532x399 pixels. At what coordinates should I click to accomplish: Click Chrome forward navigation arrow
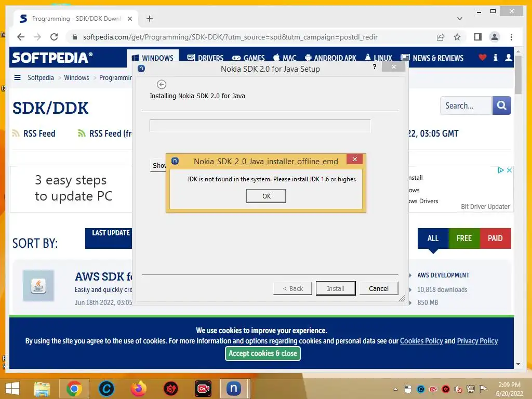(37, 37)
